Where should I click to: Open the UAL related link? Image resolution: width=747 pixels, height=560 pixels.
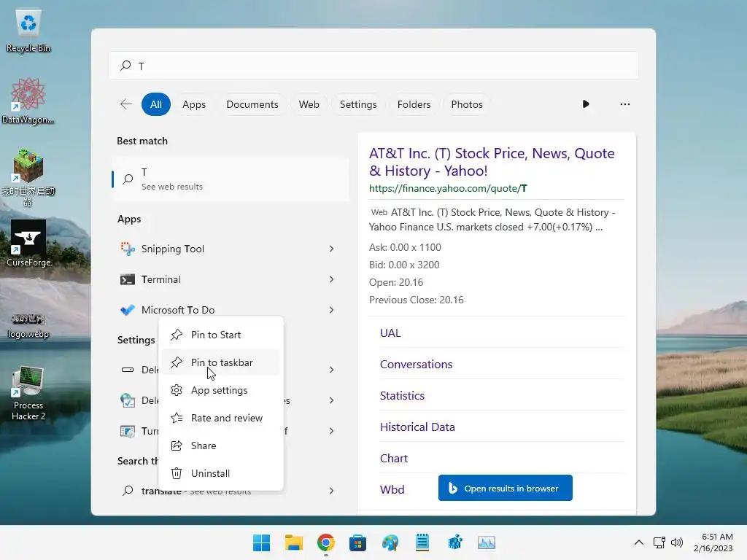[x=390, y=332]
